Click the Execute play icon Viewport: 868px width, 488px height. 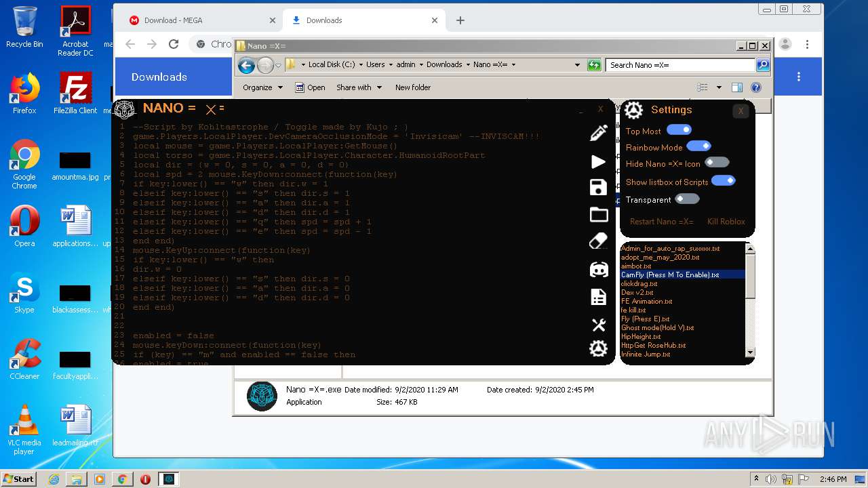(x=598, y=161)
